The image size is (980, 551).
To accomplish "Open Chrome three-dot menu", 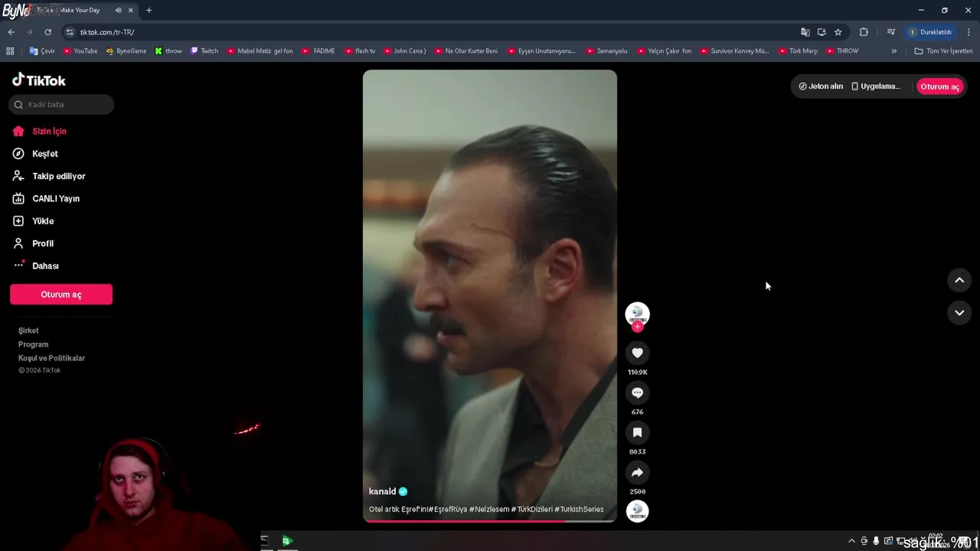I will coord(969,32).
